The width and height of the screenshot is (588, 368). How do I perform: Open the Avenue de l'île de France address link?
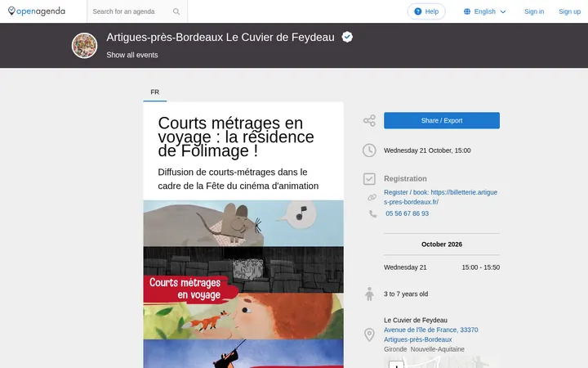click(431, 334)
